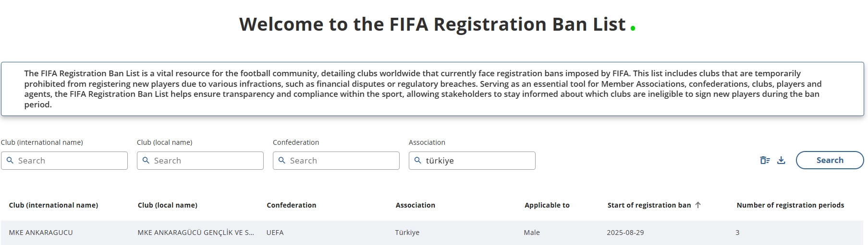
Task: Click the clear filters trash icon
Action: click(765, 161)
